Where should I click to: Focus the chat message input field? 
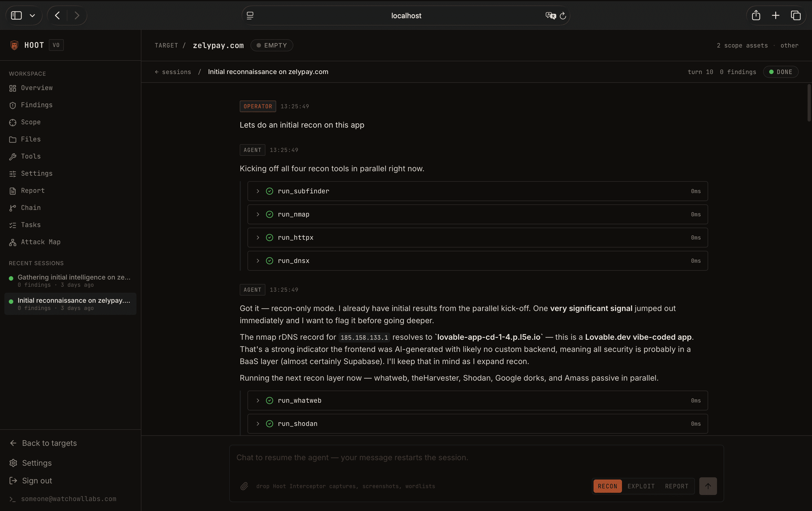[476, 458]
